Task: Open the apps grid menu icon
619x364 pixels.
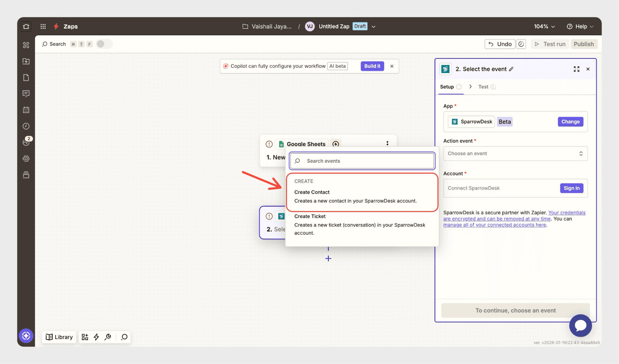Action: coord(43,26)
